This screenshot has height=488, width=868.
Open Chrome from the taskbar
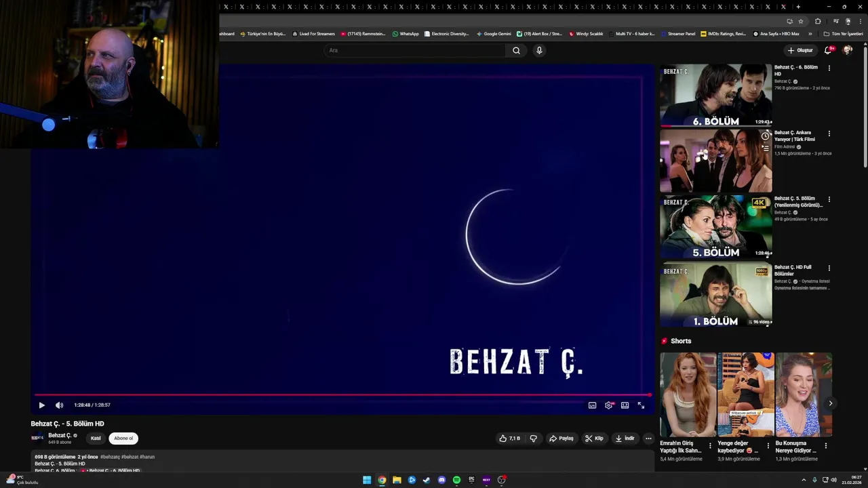382,480
